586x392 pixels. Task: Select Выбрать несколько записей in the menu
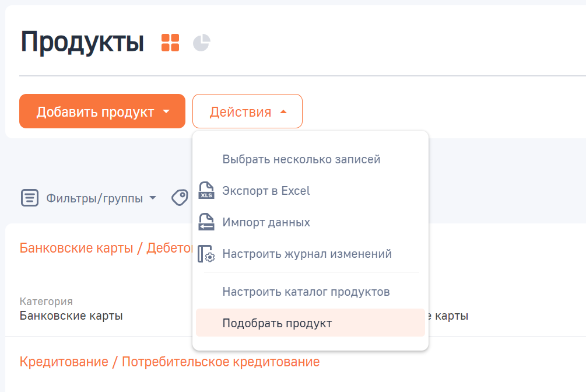pos(301,159)
